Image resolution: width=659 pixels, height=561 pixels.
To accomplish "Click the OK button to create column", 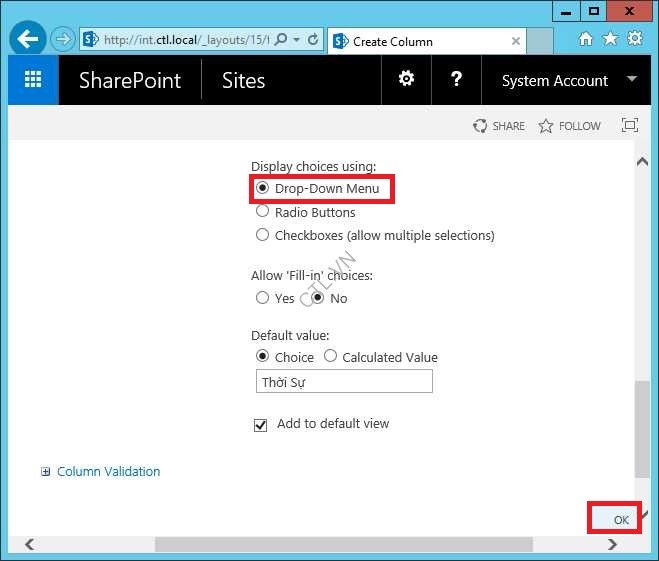I will coord(621,520).
